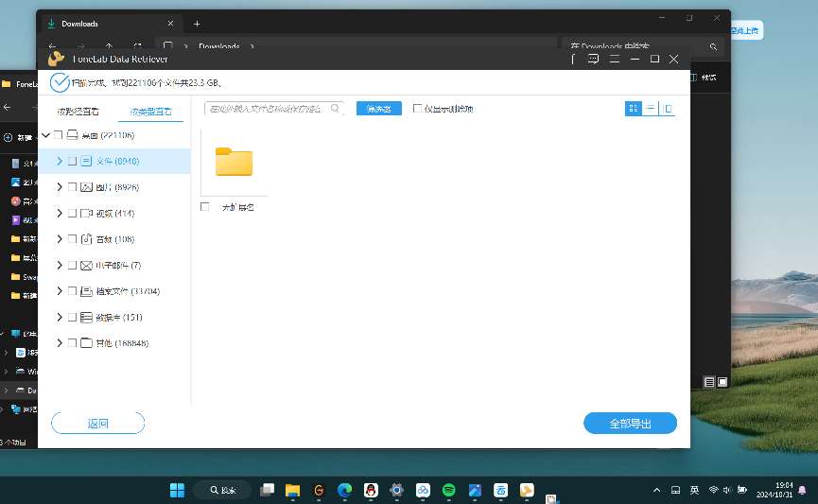
Task: Tick the email (7) checkbox
Action: 73,266
